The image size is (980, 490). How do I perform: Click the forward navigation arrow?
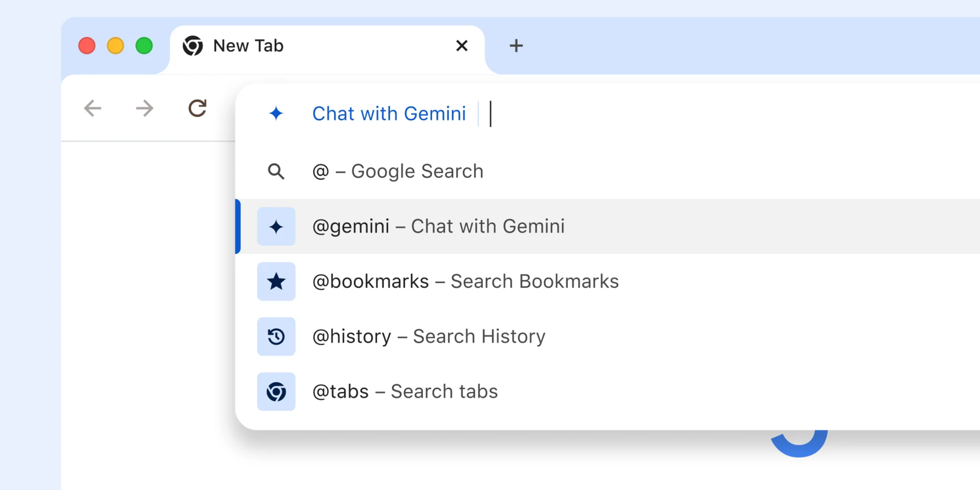(145, 108)
